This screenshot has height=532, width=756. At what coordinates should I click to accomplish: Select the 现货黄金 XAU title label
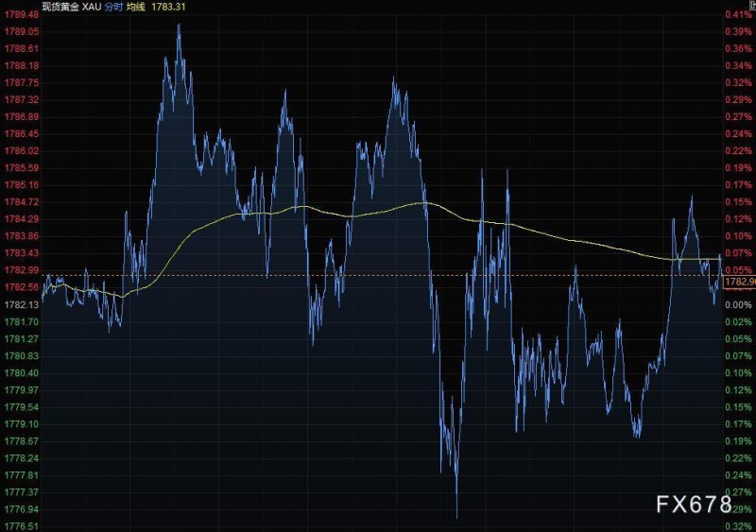(x=72, y=7)
